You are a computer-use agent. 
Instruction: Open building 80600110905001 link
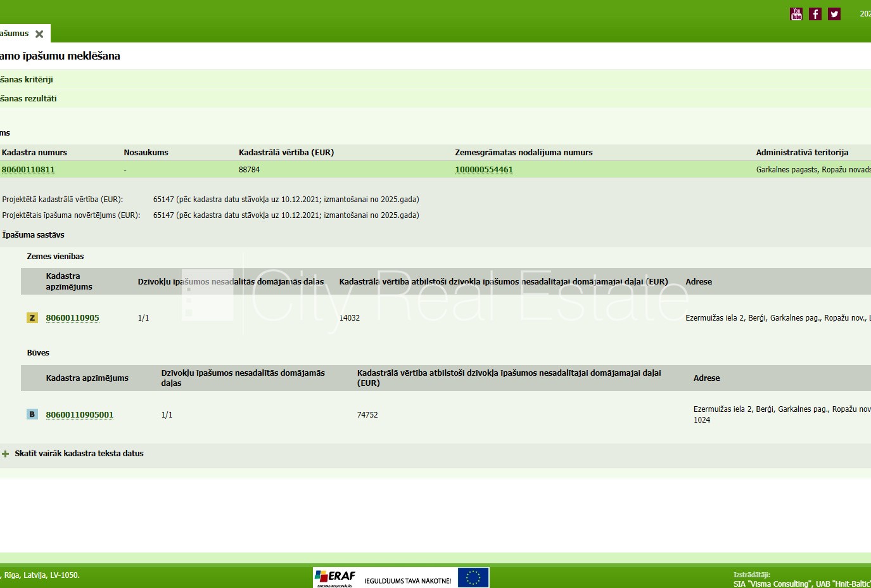pos(80,415)
